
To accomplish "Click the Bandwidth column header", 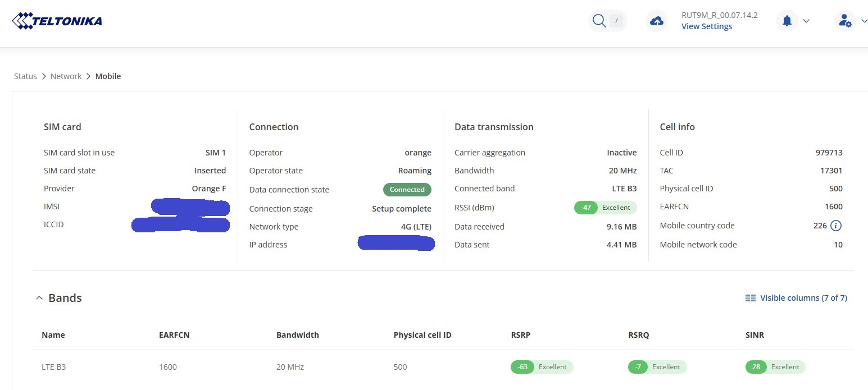I will click(x=298, y=335).
